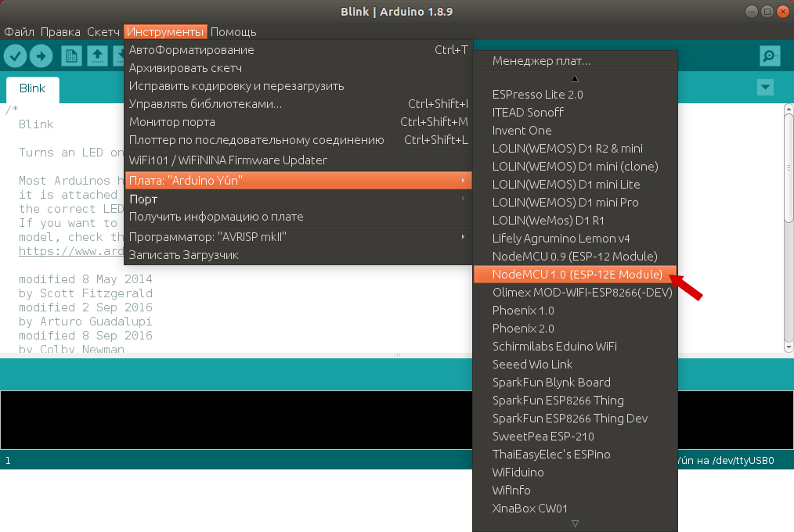The height and width of the screenshot is (532, 794).
Task: Click the "by Arturo Guadalupi" code line
Action: pos(85,322)
